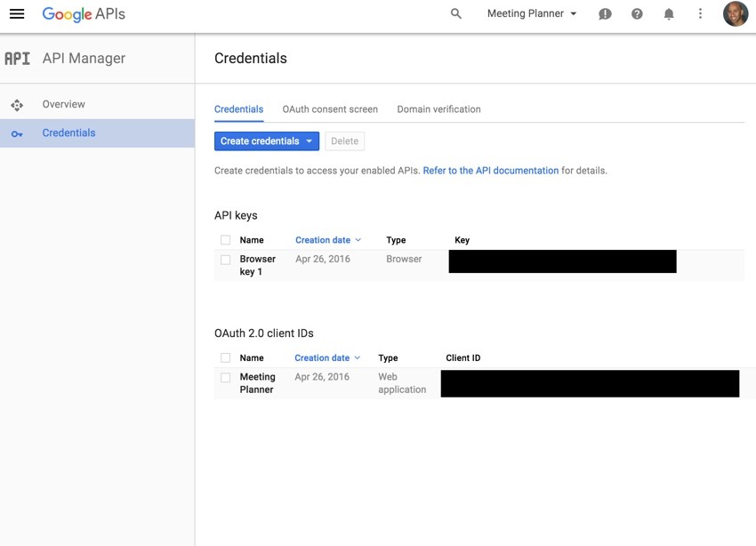Click the OAuth table Name column header
Viewport: 756px width, 546px height.
click(x=252, y=358)
